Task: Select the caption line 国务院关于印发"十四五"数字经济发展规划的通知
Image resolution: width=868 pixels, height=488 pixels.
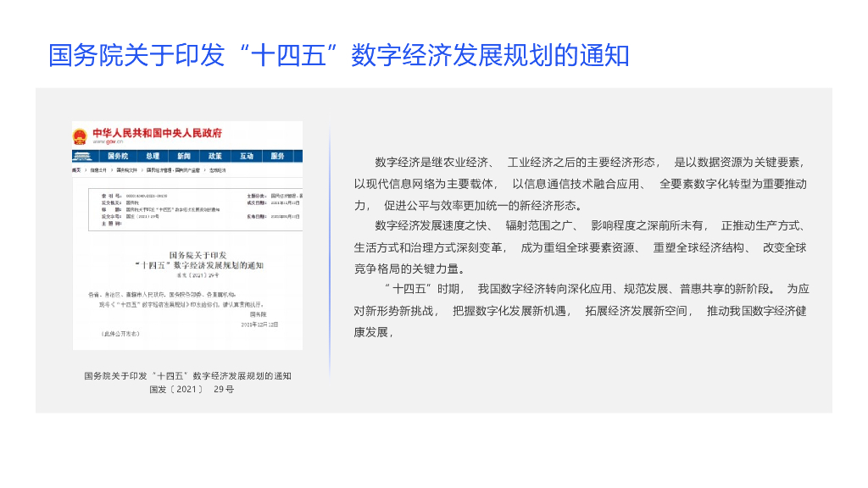Action: (187, 375)
